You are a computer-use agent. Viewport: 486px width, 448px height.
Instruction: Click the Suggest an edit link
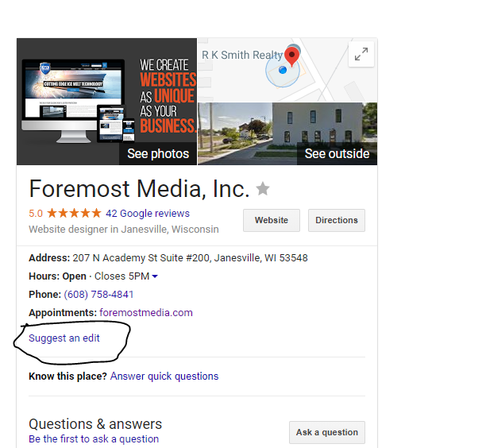(64, 338)
